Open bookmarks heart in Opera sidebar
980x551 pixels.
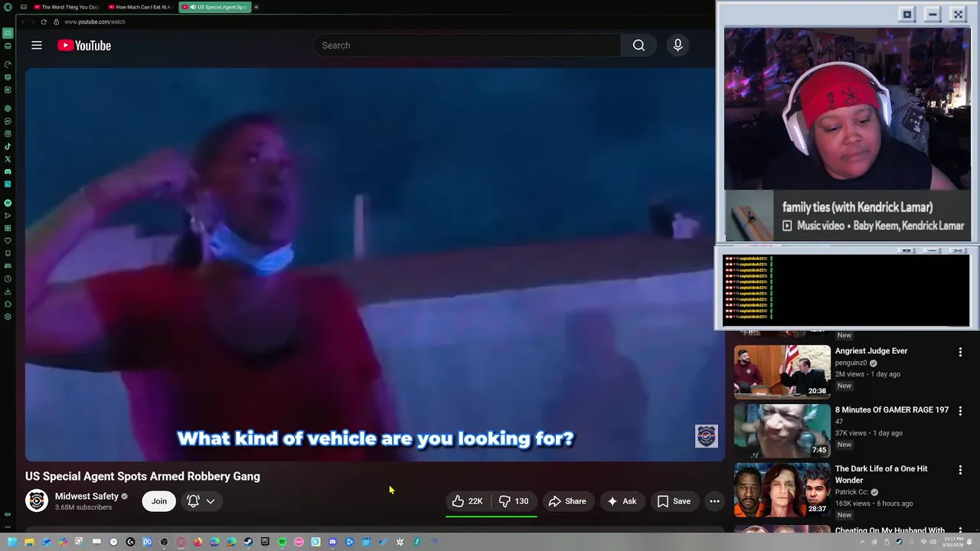click(x=8, y=240)
